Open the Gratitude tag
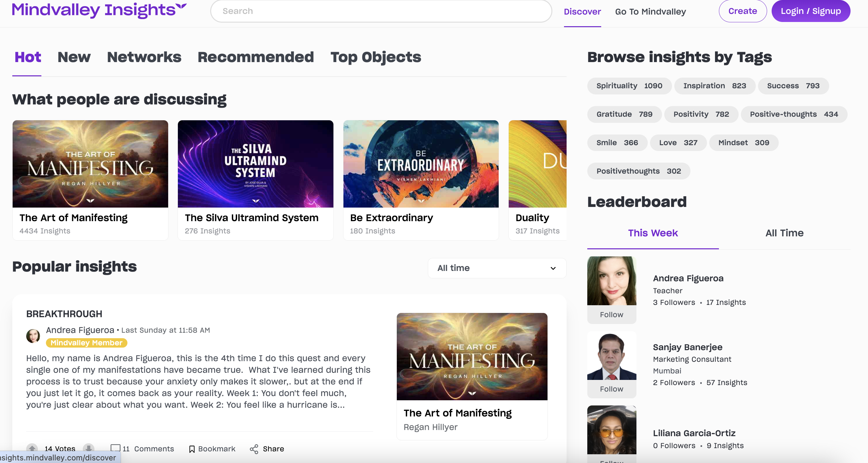Viewport: 868px width, 463px height. [x=624, y=114]
